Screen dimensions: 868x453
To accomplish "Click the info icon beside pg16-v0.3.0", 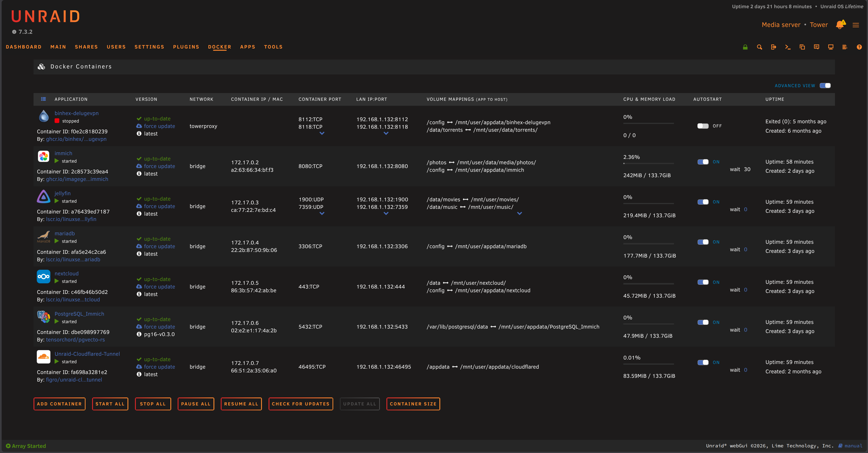I will [139, 334].
